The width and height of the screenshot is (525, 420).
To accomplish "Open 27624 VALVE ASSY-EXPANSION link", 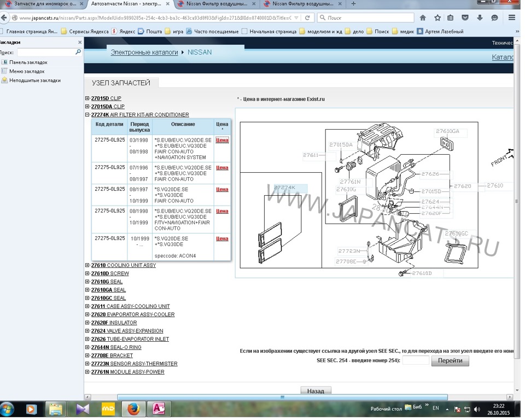I will (x=127, y=331).
